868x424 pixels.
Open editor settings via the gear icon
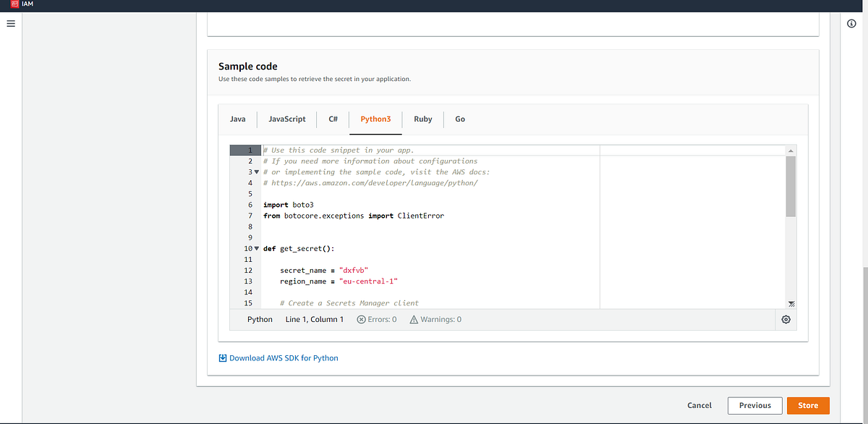pos(786,319)
